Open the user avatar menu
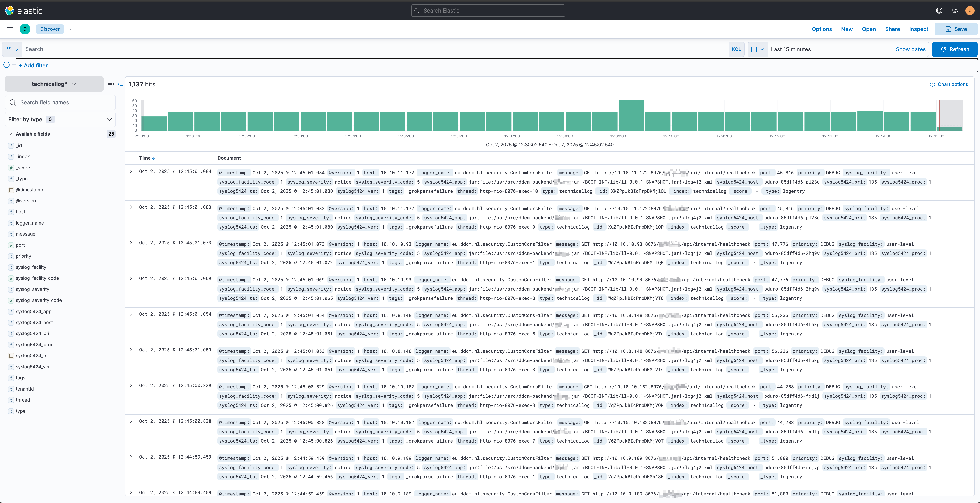Screen dimensions: 980x503 pyautogui.click(x=970, y=11)
